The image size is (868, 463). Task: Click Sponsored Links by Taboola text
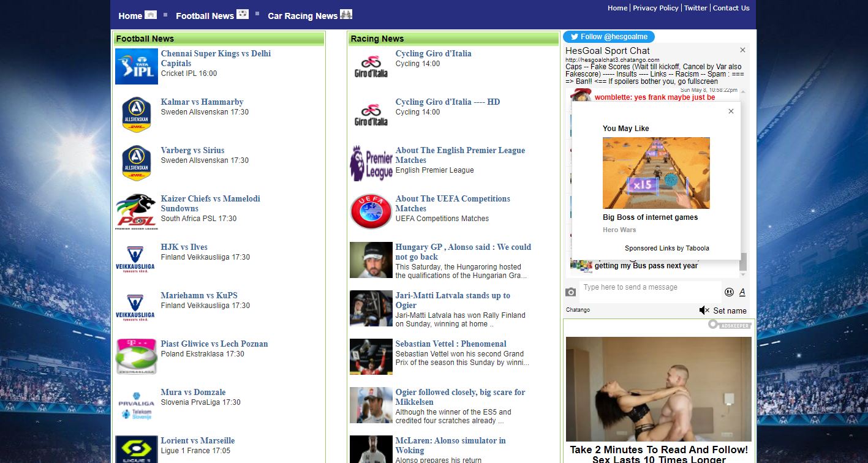pos(667,248)
